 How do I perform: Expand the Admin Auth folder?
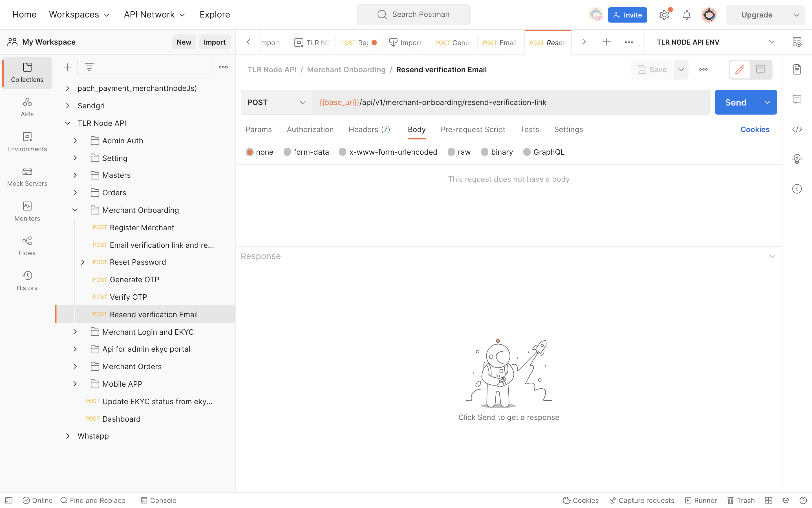point(75,141)
